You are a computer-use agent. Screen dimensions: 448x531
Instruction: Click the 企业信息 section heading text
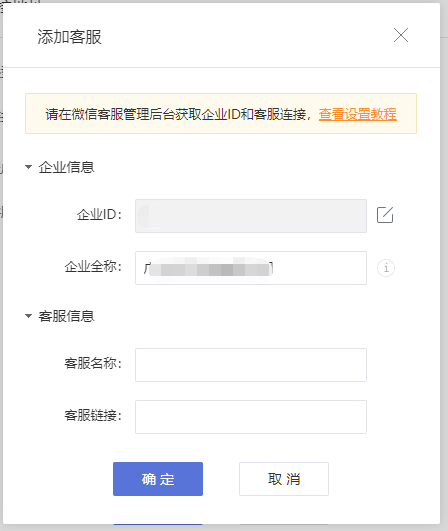66,167
